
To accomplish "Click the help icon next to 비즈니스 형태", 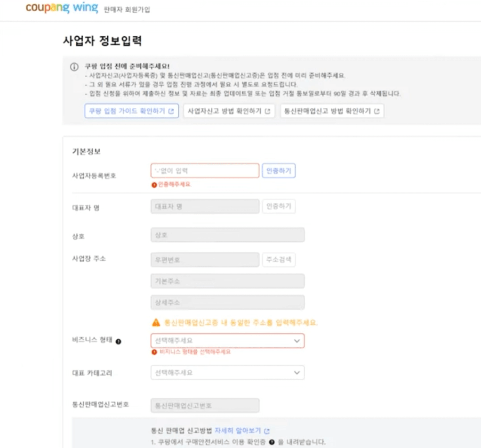I will pos(118,341).
